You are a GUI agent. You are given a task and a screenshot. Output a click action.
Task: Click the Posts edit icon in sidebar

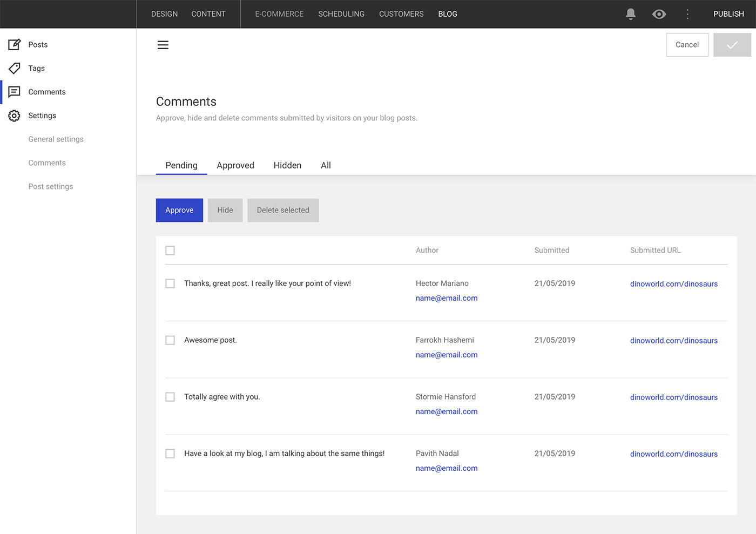click(15, 45)
